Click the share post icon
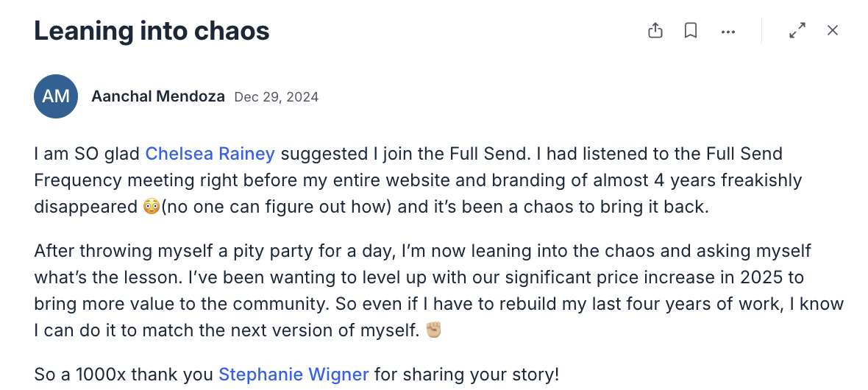 coord(655,30)
